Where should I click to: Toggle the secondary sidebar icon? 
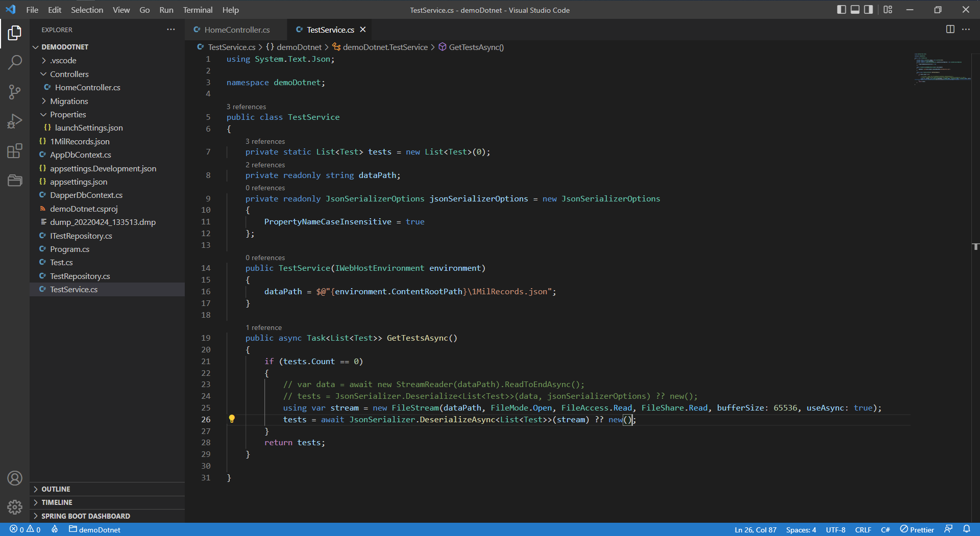(x=867, y=10)
